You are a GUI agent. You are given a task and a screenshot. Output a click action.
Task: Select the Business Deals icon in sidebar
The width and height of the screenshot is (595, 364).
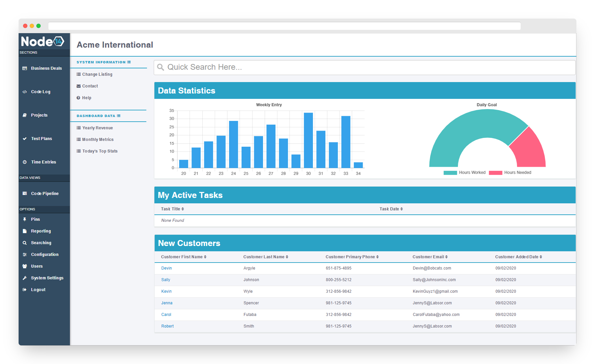pos(25,68)
